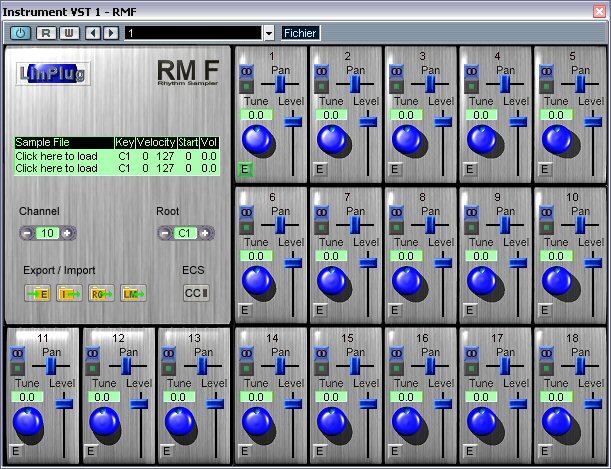Toggle the loop icon on pad 9
Screen dimensions: 611x469
[x=471, y=213]
